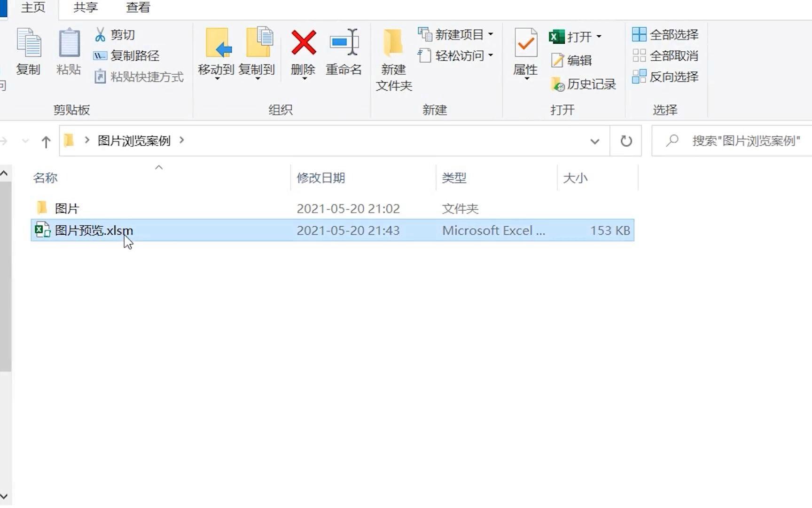The height and width of the screenshot is (508, 812).
Task: Open the recent locations dropdown arrow
Action: pos(25,141)
